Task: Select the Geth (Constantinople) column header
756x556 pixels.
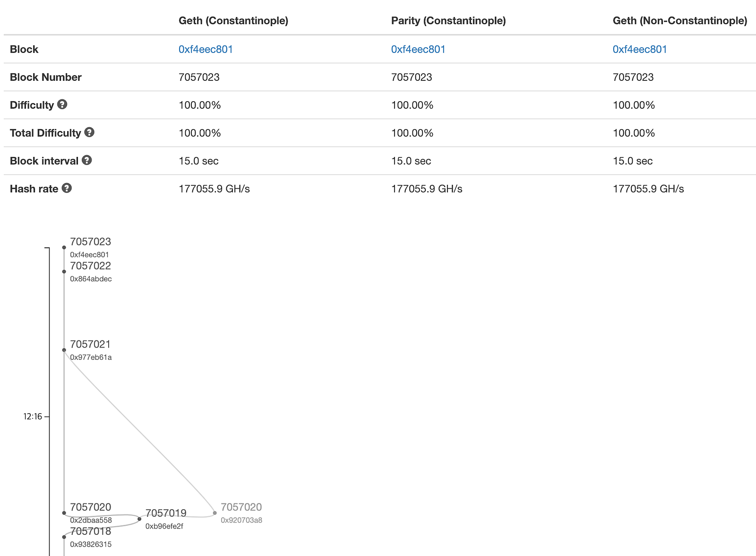Action: pyautogui.click(x=233, y=21)
